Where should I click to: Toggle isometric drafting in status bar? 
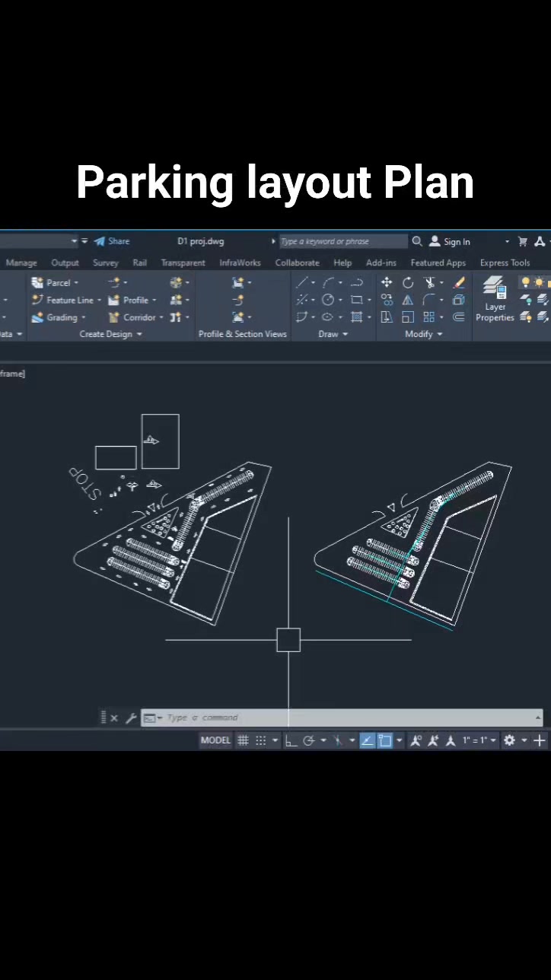[x=339, y=740]
